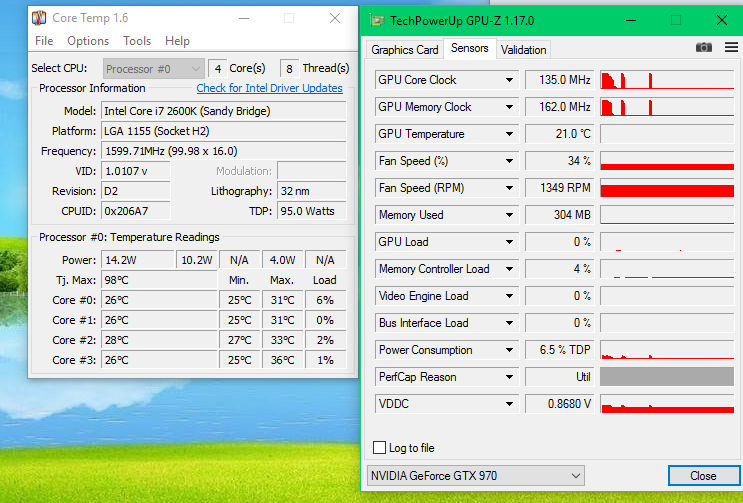Click the CPUID field 0x206A7
Image resolution: width=743 pixels, height=503 pixels.
[x=136, y=211]
